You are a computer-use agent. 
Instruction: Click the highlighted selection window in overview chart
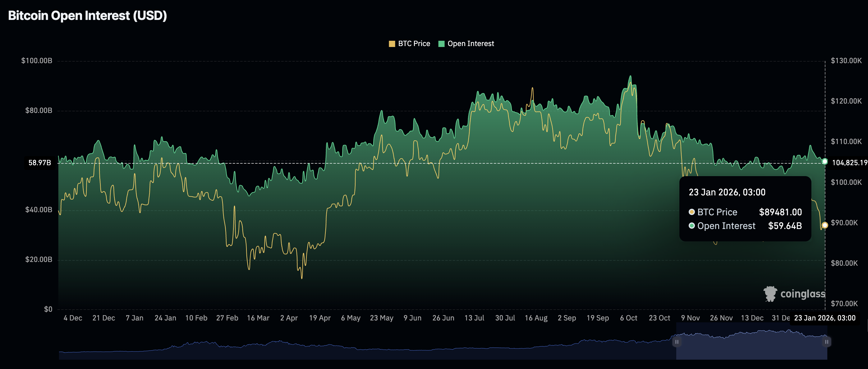[751, 349]
